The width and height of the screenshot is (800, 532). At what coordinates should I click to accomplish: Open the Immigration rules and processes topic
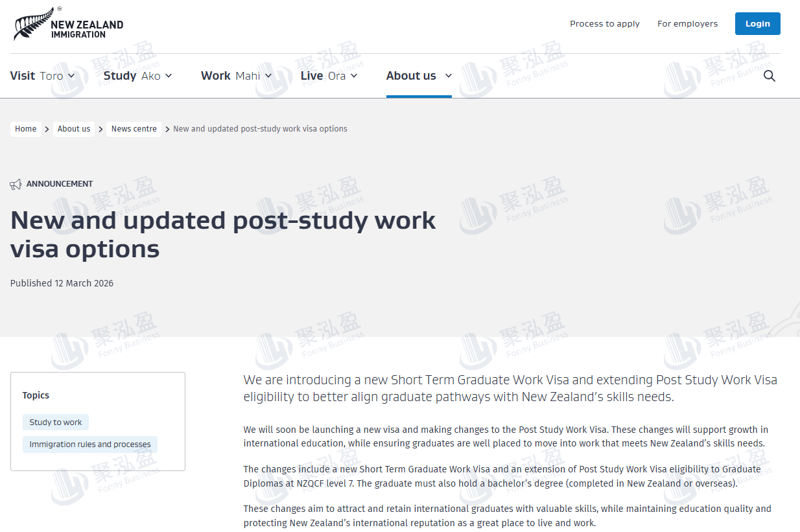point(90,445)
